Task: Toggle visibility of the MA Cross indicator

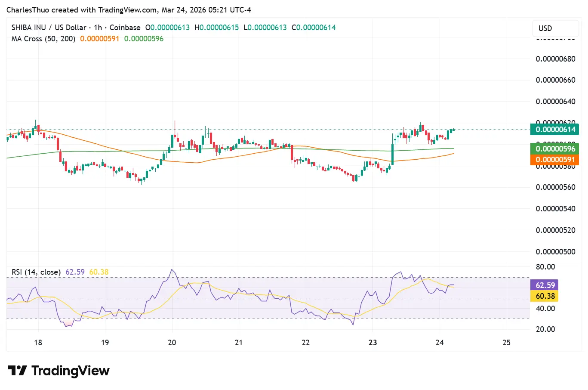Action: [43, 39]
